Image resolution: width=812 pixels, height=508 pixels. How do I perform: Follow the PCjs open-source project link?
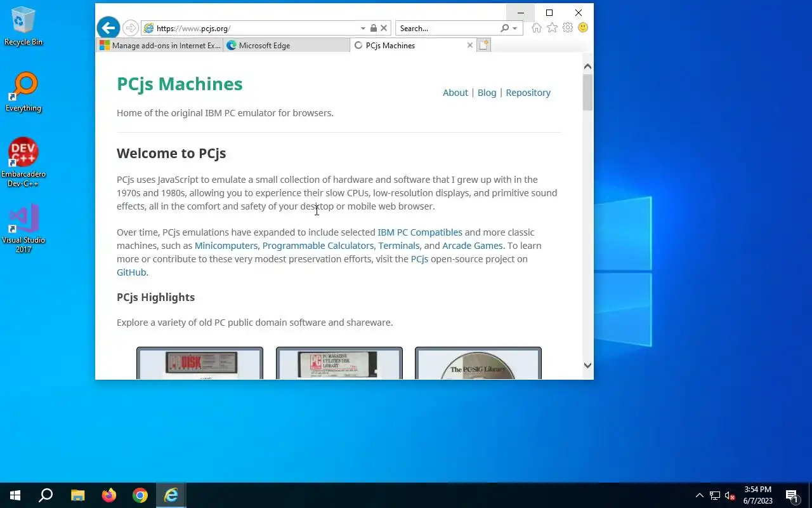[x=419, y=259]
